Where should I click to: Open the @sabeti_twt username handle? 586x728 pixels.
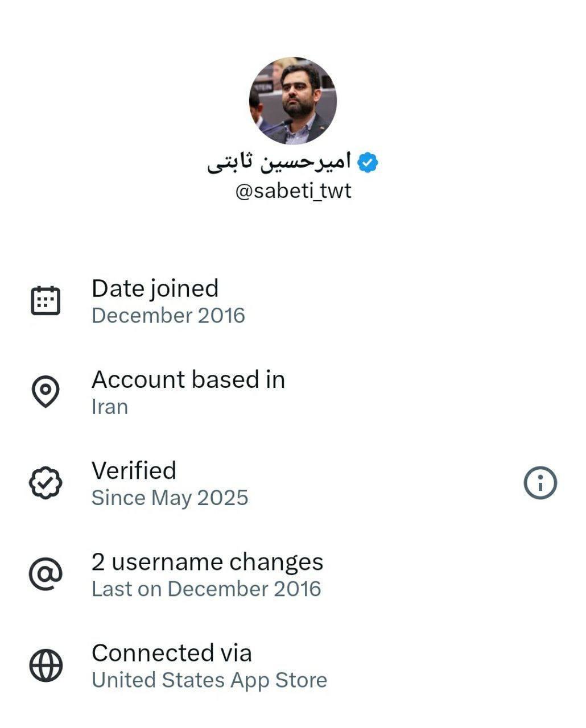pyautogui.click(x=293, y=191)
